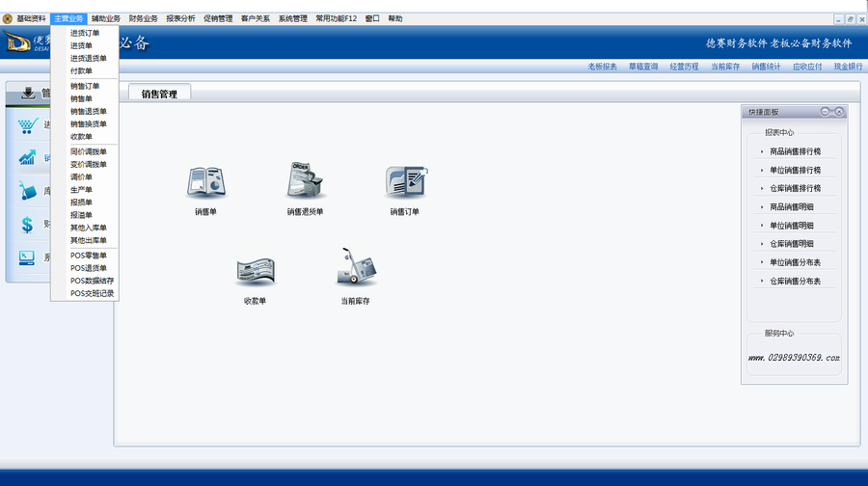Click the round app icon in menu bar

(x=7, y=19)
